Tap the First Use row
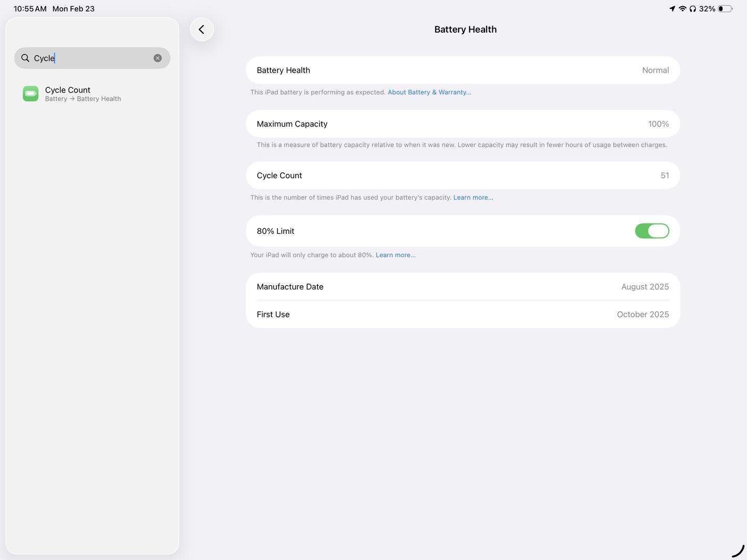This screenshot has height=560, width=747. click(463, 314)
